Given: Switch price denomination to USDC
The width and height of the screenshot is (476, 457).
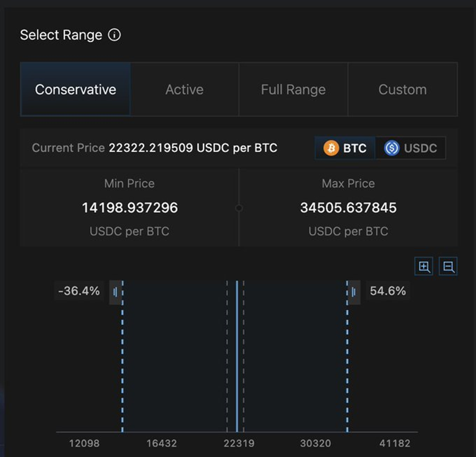Looking at the screenshot, I should tap(411, 148).
